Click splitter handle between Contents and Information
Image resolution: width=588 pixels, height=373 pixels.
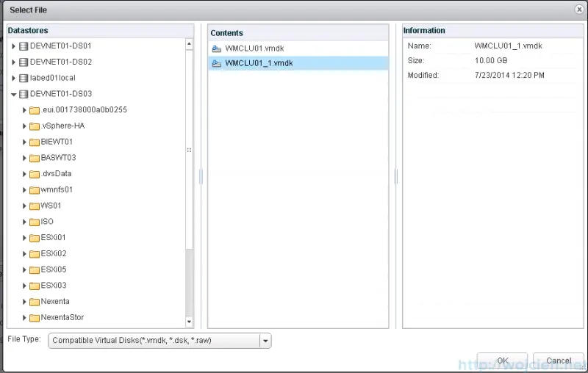click(396, 176)
